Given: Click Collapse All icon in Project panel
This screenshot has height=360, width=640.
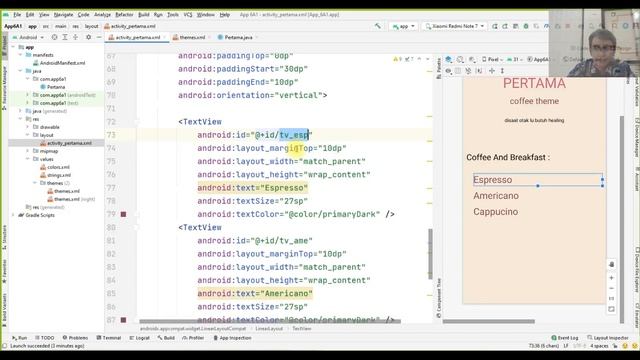Looking at the screenshot, I should [76, 37].
